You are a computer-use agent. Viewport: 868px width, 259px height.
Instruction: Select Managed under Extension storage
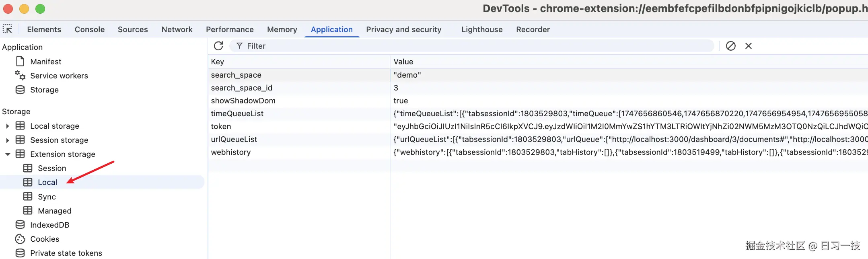pyautogui.click(x=54, y=211)
